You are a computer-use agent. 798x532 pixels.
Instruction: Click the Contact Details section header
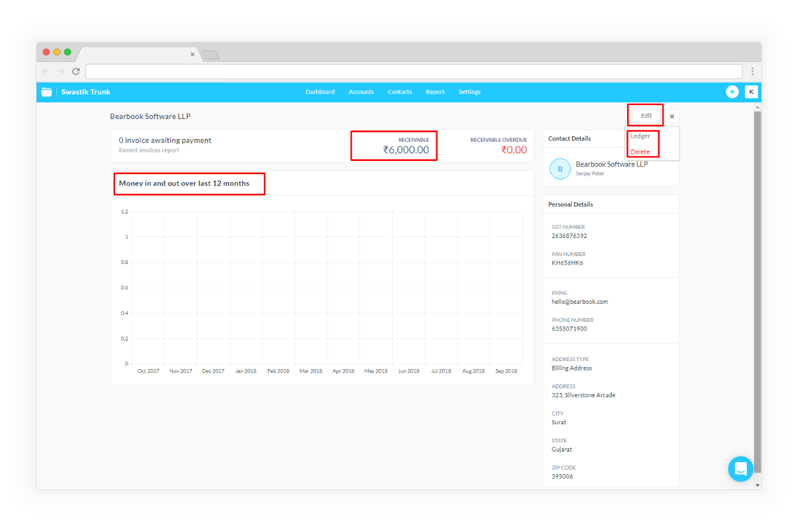point(569,139)
